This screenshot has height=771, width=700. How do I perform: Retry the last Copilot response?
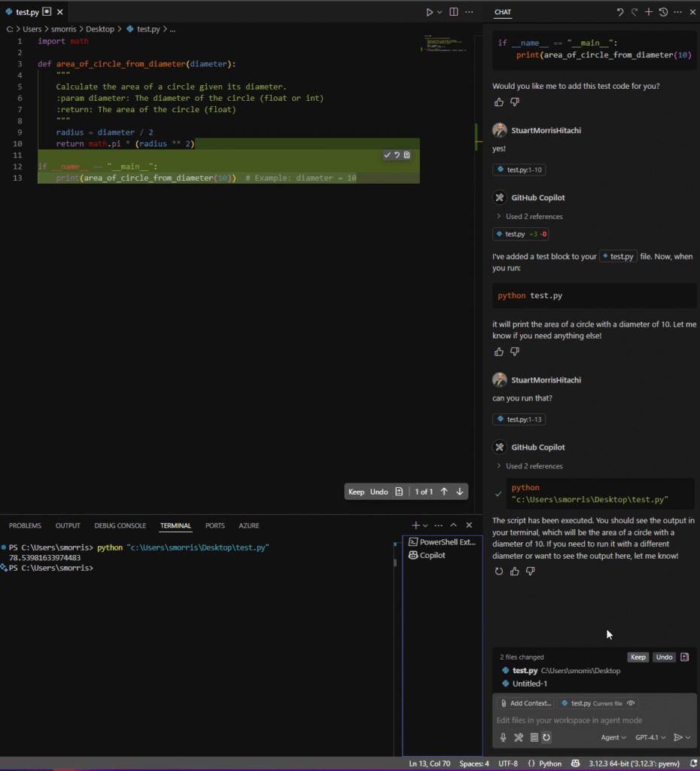[x=499, y=571]
